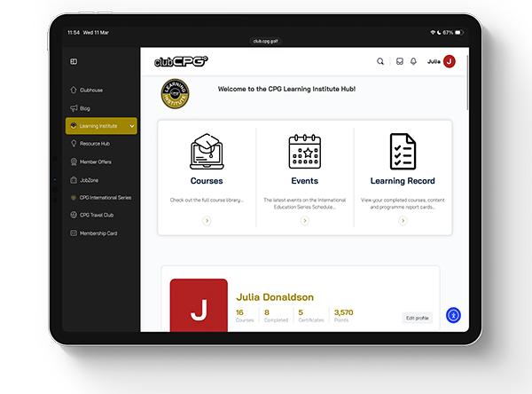Open Resource Hub from the sidebar
The width and height of the screenshot is (532, 394).
94,143
